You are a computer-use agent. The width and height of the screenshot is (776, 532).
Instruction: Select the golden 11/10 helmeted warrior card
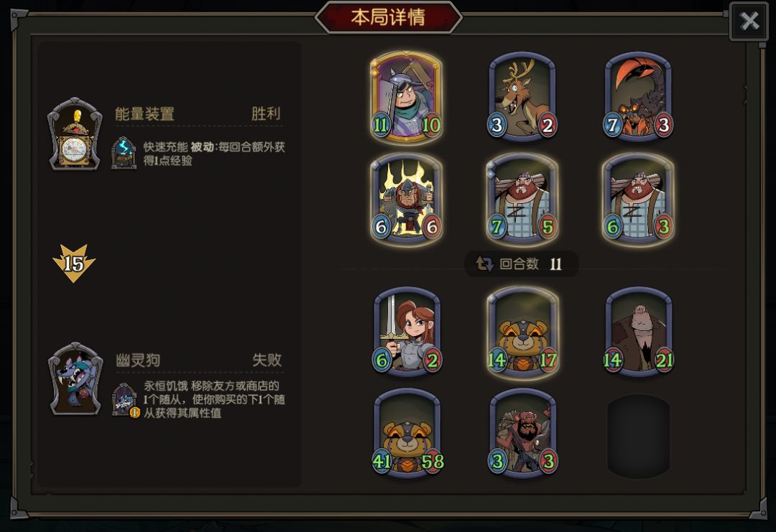[406, 98]
